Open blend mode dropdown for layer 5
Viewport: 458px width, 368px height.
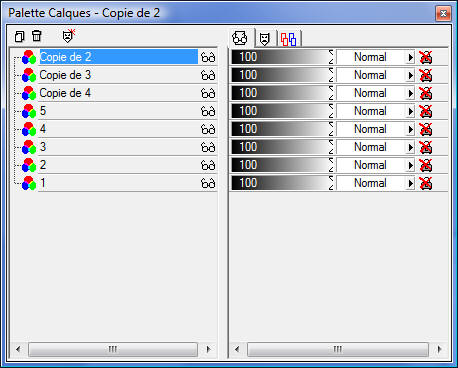[410, 111]
